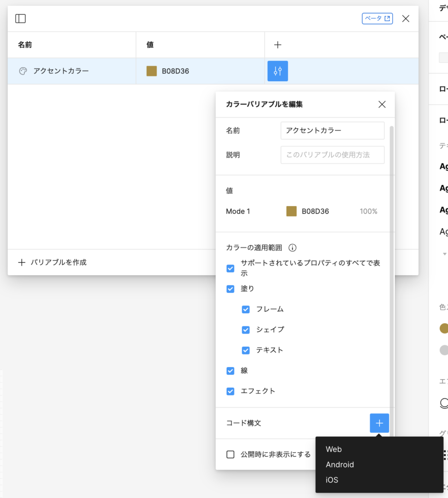
Task: Open the ベータ external link badge
Action: (x=377, y=18)
